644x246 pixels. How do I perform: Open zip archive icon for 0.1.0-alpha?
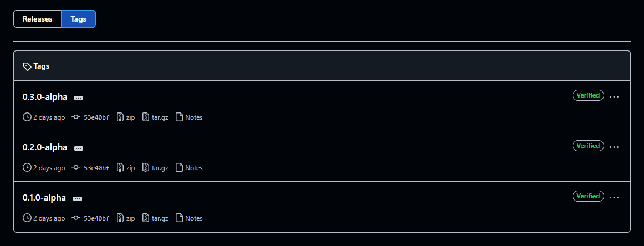click(x=120, y=218)
